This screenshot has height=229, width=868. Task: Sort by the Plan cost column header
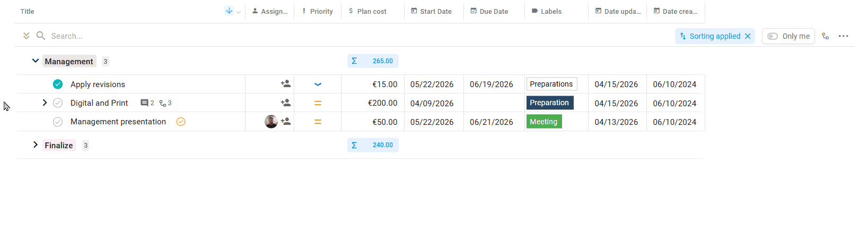371,11
